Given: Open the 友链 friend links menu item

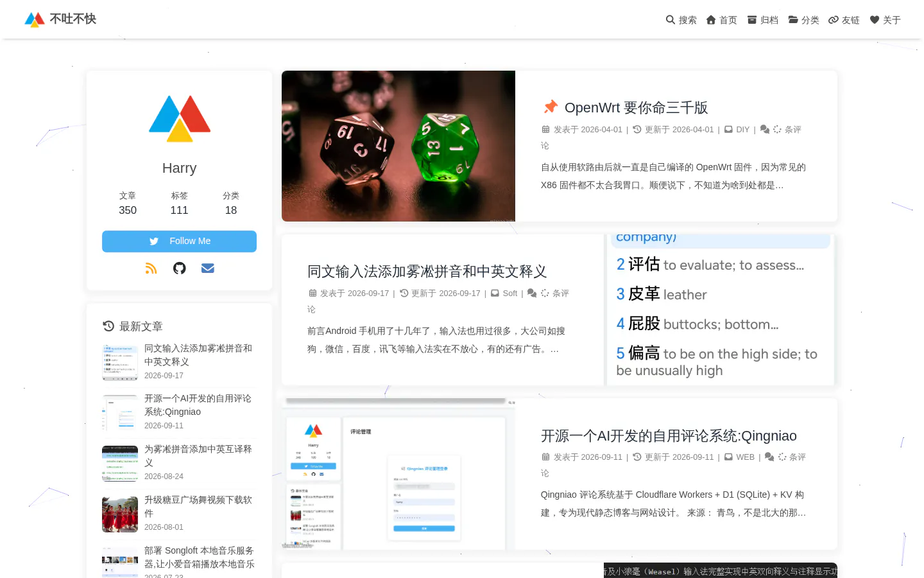Looking at the screenshot, I should click(x=844, y=20).
